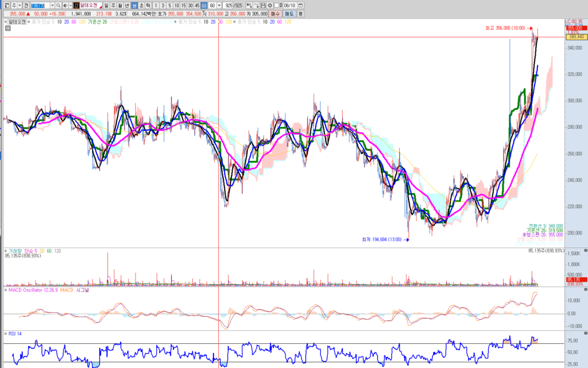Choose the 30 minute interval button
Viewport: 588px width, 368px height.
coord(190,6)
